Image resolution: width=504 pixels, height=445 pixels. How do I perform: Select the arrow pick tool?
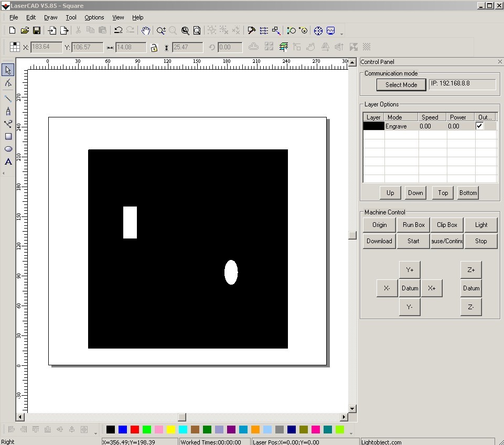[8, 70]
